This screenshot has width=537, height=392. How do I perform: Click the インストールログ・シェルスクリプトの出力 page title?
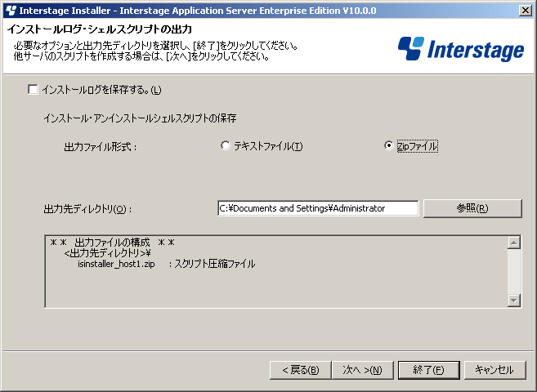click(x=100, y=29)
